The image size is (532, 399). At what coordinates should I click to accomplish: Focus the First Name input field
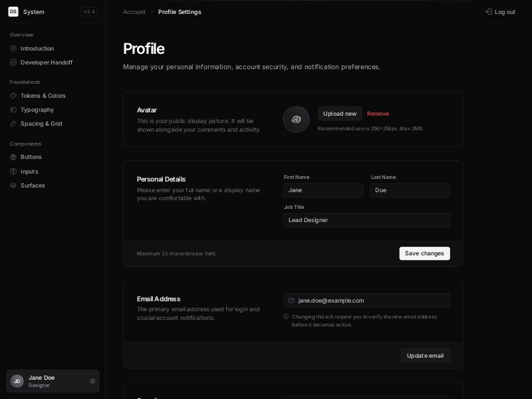pos(323,190)
